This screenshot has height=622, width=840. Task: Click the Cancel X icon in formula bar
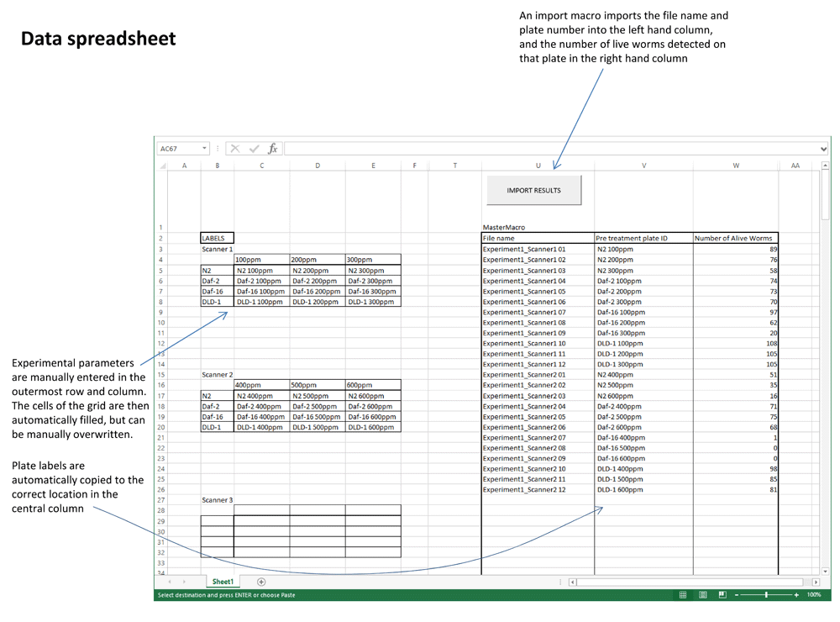click(x=235, y=149)
